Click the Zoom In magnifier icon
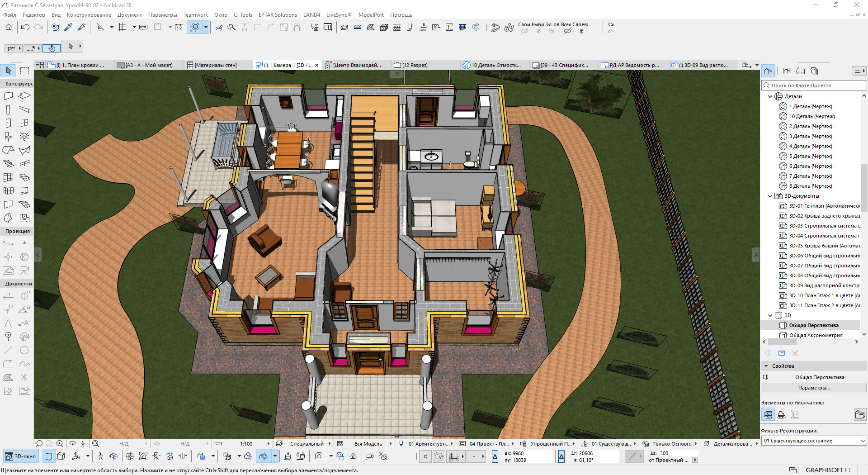This screenshot has height=475, width=868. (x=60, y=444)
